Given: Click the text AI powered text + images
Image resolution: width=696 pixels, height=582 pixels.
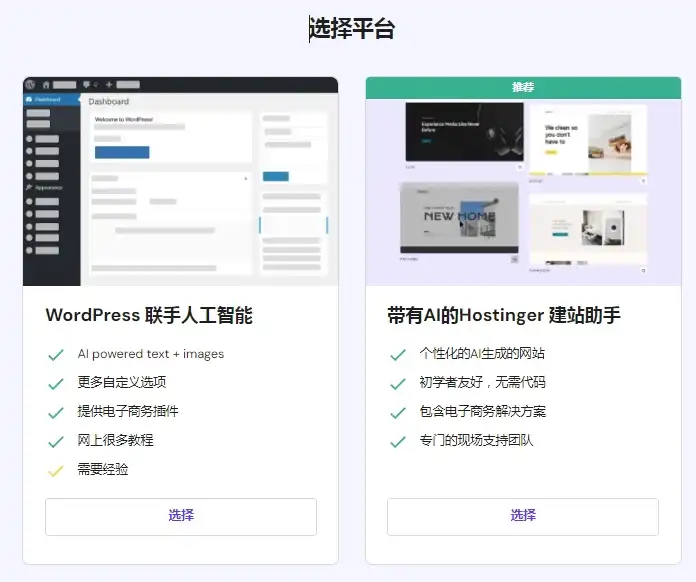Looking at the screenshot, I should [x=151, y=354].
